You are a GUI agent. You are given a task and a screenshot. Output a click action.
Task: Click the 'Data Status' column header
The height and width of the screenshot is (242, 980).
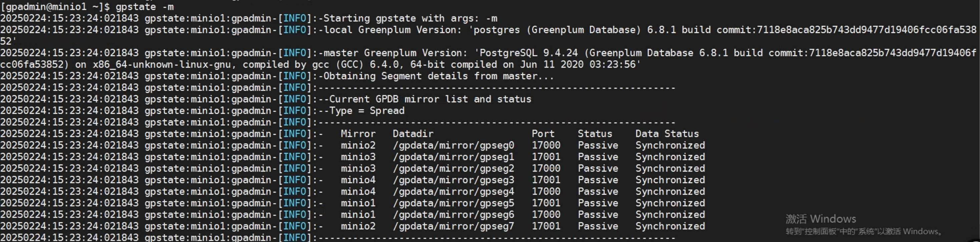click(667, 134)
